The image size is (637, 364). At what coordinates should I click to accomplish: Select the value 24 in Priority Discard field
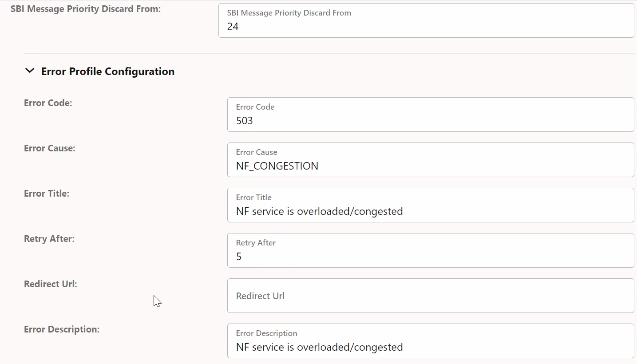coord(233,27)
